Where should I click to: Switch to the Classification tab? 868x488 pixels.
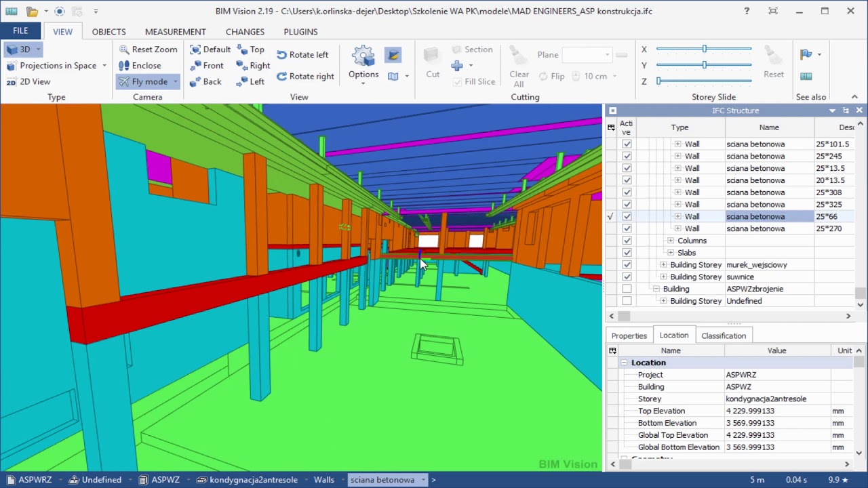(724, 335)
